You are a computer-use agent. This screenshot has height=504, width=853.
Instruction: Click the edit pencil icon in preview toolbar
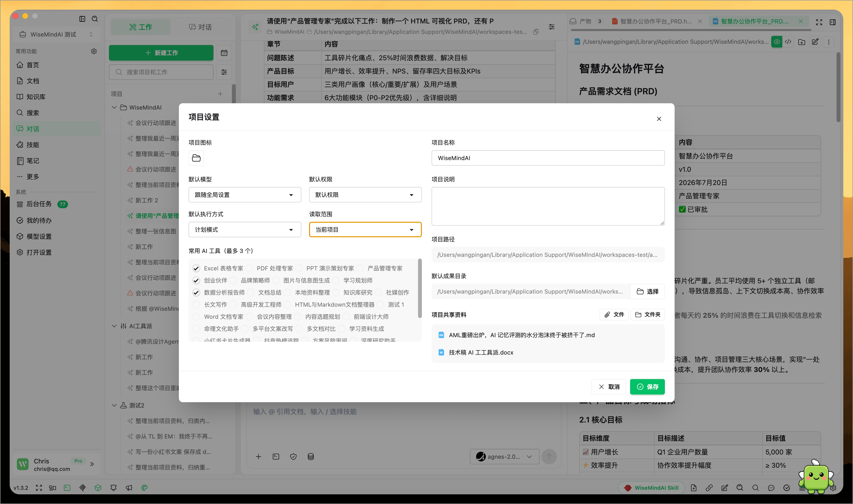[x=815, y=42]
